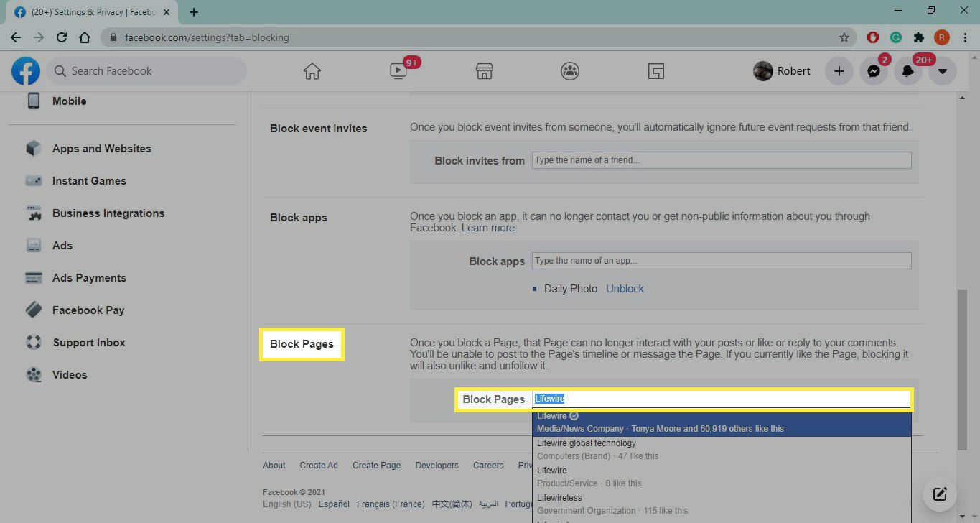Click the Facebook Pay icon
The width and height of the screenshot is (980, 523).
point(34,310)
